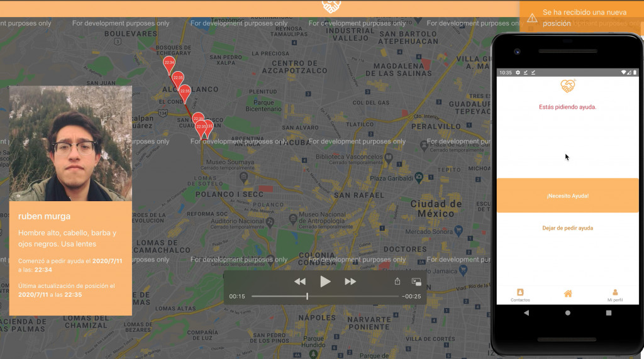
Task: Click the heart logo inside phone app header
Action: point(568,86)
